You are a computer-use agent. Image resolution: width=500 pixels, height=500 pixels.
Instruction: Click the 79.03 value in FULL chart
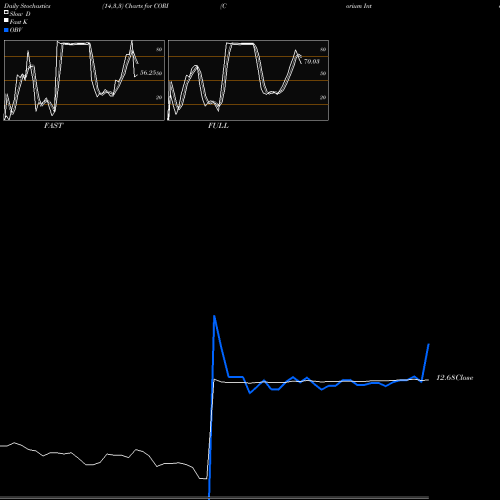312,61
